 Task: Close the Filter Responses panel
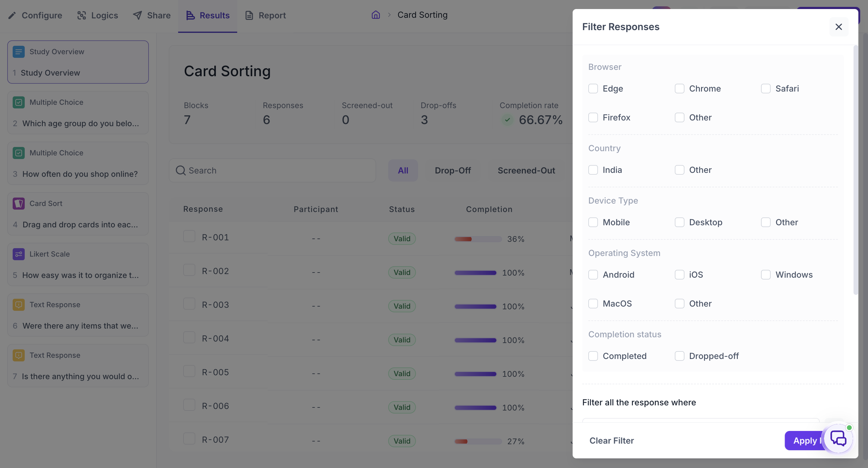(838, 27)
